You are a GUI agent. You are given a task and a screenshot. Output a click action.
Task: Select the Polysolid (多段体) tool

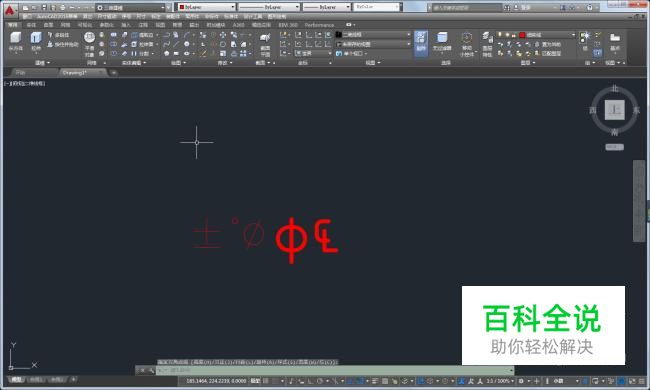58,35
